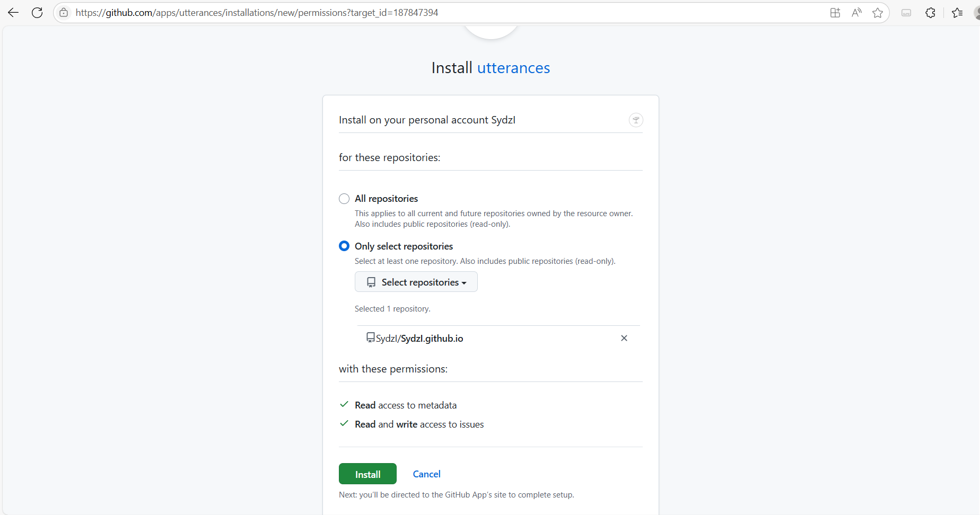Viewport: 980px width, 515px height.
Task: Click the switch account icon beside Sydzl
Action: (635, 120)
